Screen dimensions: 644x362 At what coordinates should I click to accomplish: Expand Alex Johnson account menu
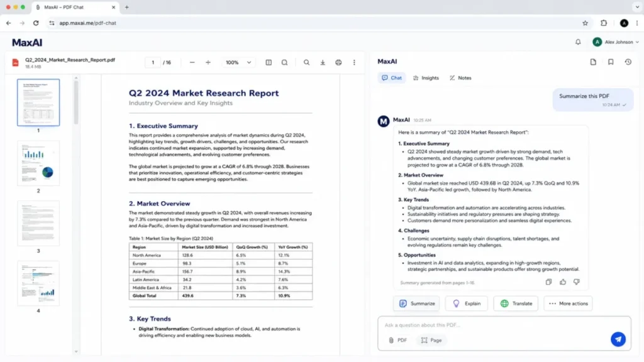pos(616,42)
